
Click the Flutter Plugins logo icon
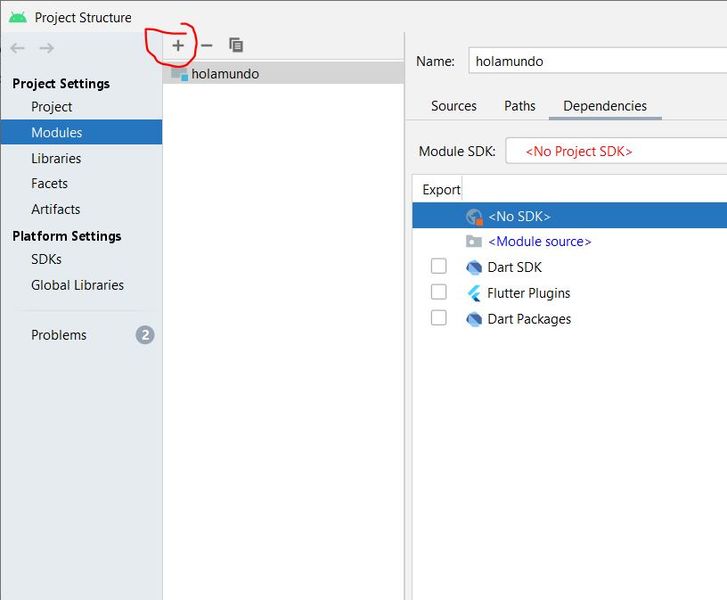[474, 294]
